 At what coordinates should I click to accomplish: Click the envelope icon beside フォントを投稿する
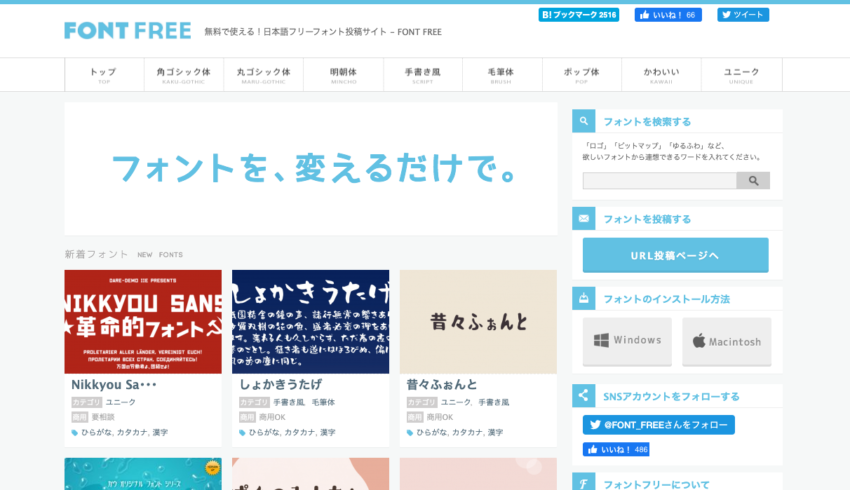[583, 218]
